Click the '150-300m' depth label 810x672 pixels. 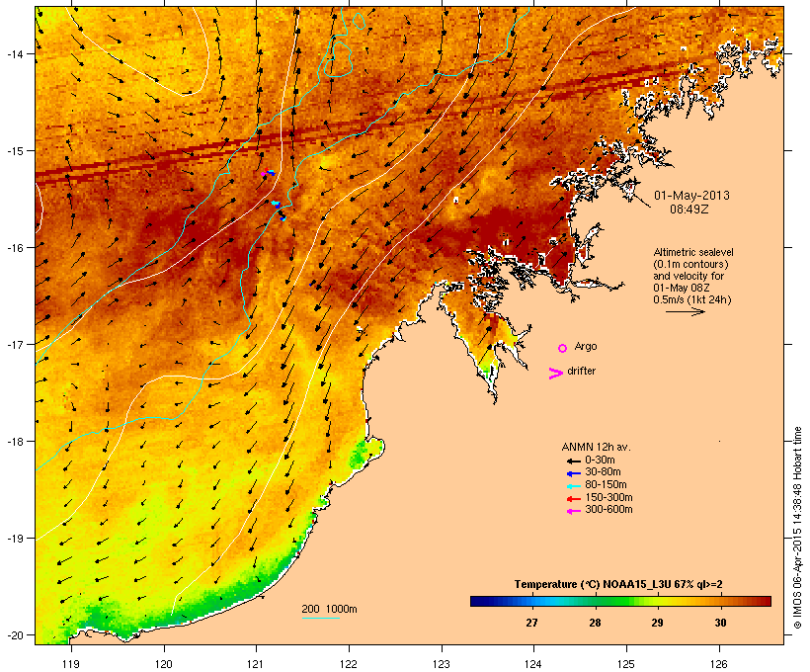click(x=608, y=497)
